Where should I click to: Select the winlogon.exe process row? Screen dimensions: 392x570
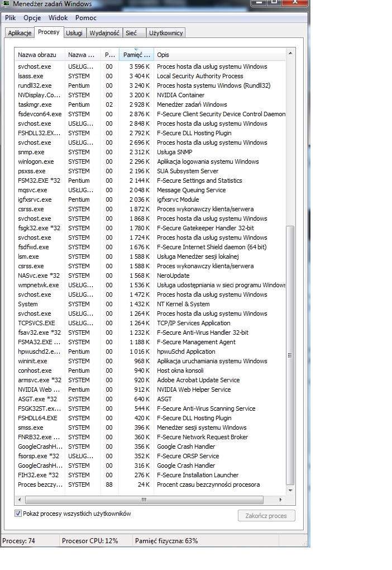click(x=150, y=161)
